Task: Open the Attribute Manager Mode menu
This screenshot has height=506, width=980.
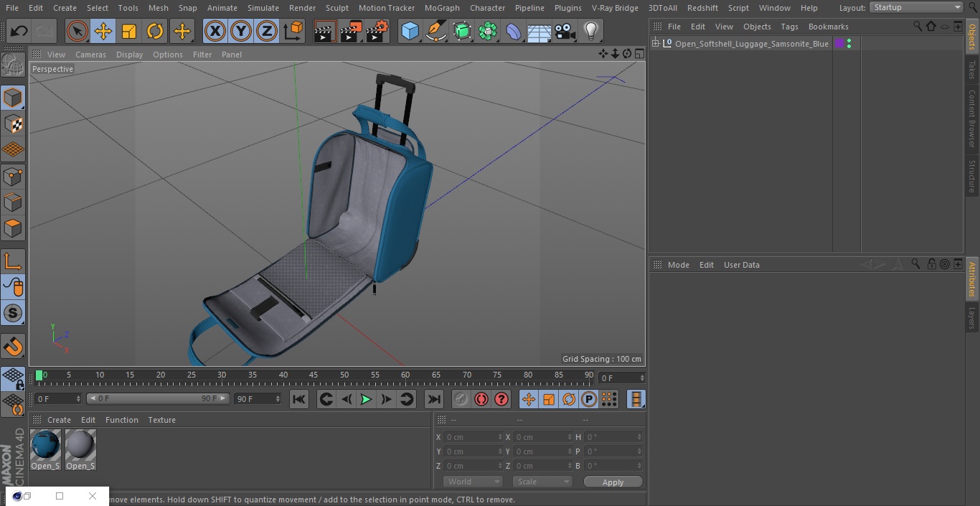Action: (678, 265)
